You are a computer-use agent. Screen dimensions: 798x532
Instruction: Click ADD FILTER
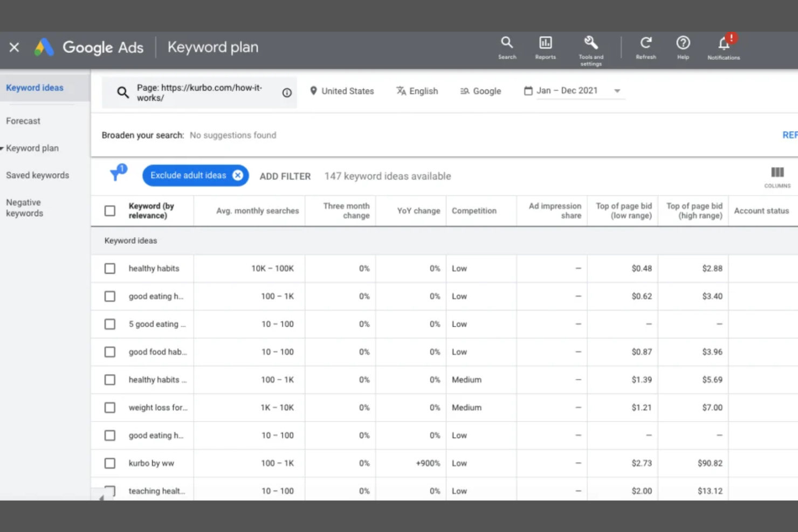285,176
